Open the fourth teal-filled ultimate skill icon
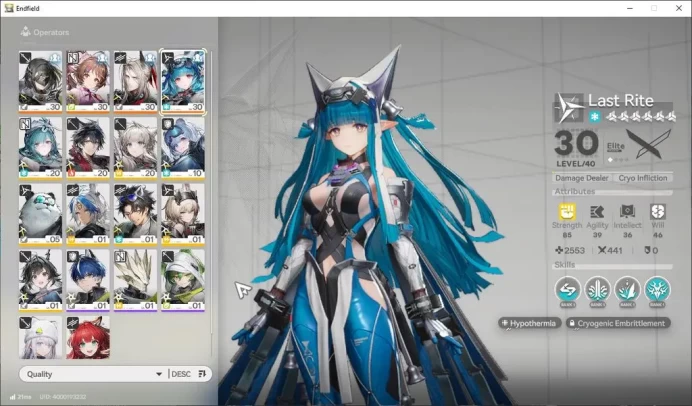 click(657, 290)
